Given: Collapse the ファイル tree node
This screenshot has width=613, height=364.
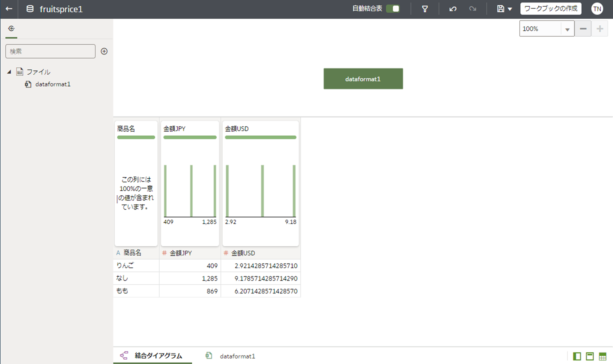Looking at the screenshot, I should [9, 72].
